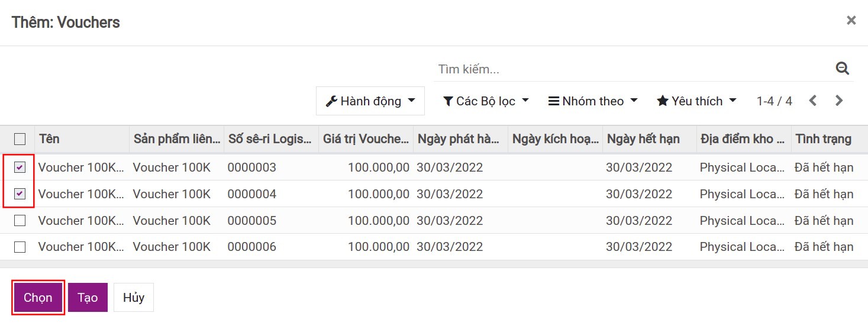Click issue date 30/03/2022 in row 0000003
868x332 pixels.
[450, 167]
